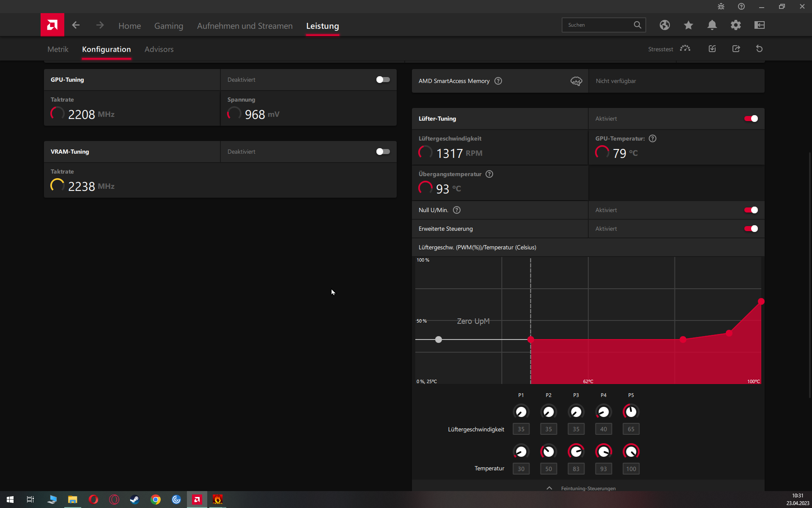
Task: Open the Gaming menu
Action: (x=168, y=26)
